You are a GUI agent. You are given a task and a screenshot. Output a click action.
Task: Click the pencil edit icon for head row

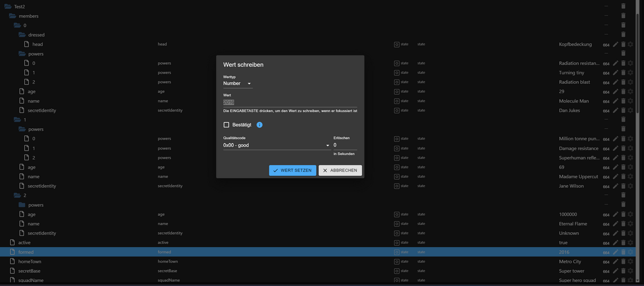pos(616,44)
